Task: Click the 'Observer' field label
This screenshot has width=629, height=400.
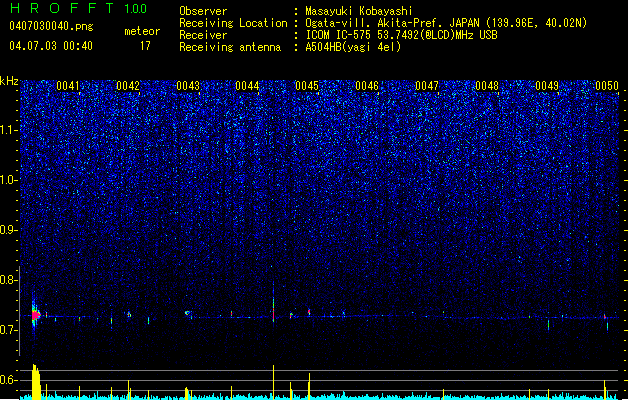Action: [x=203, y=11]
